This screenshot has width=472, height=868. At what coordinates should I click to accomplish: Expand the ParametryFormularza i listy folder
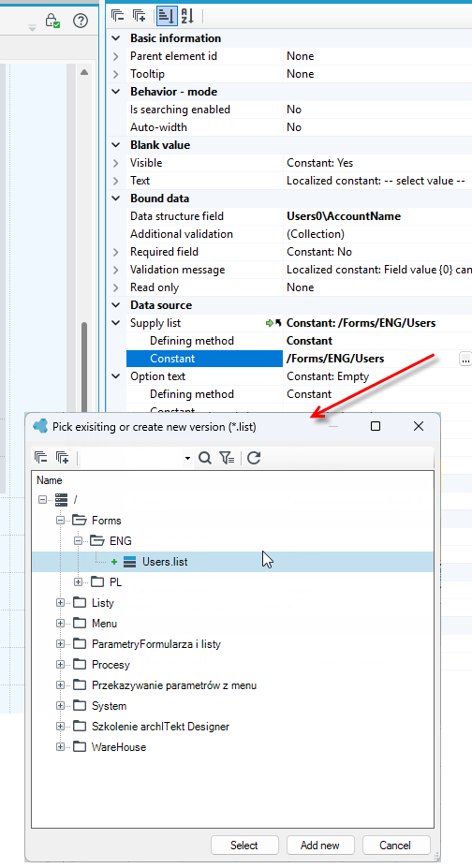coord(60,644)
